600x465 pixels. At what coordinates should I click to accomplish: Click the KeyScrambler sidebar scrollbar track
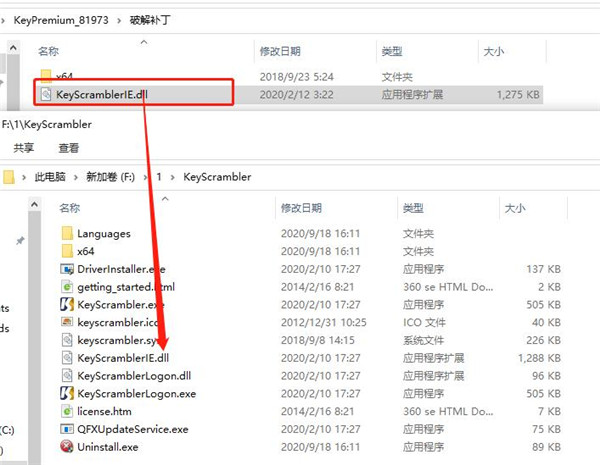[34, 337]
